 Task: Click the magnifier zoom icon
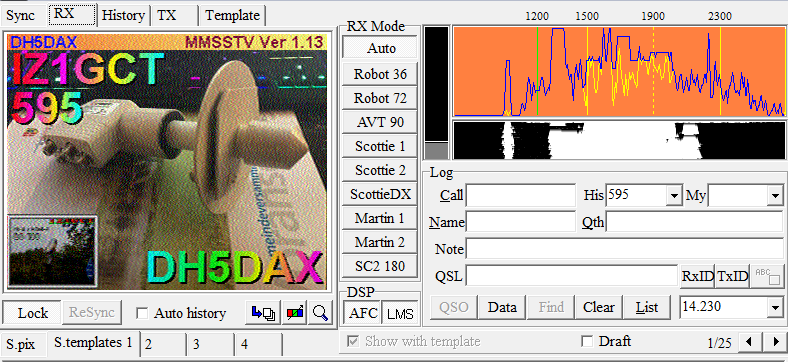pyautogui.click(x=320, y=313)
